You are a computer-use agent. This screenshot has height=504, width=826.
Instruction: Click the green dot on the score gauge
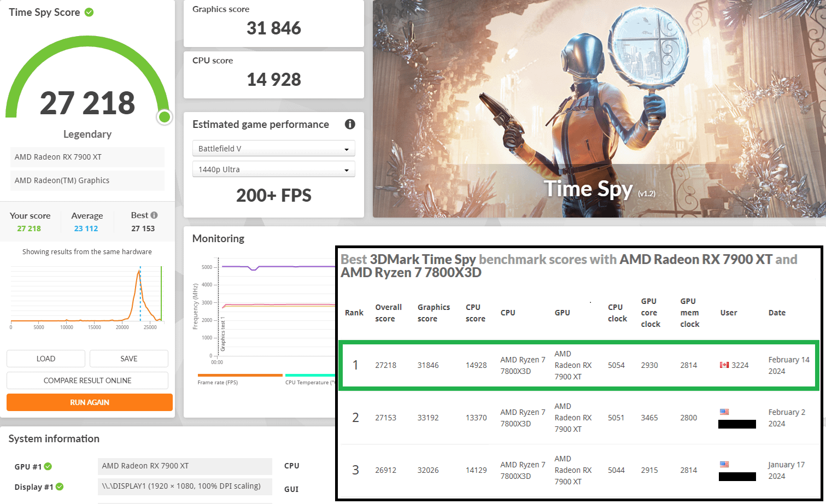(164, 117)
